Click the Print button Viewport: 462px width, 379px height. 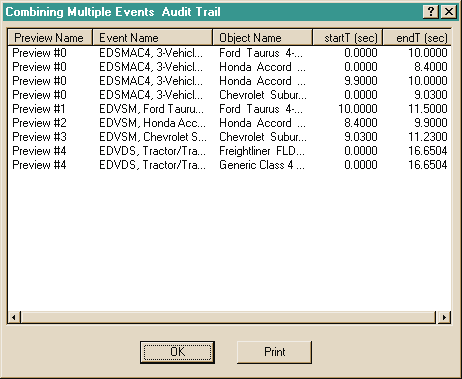(274, 352)
